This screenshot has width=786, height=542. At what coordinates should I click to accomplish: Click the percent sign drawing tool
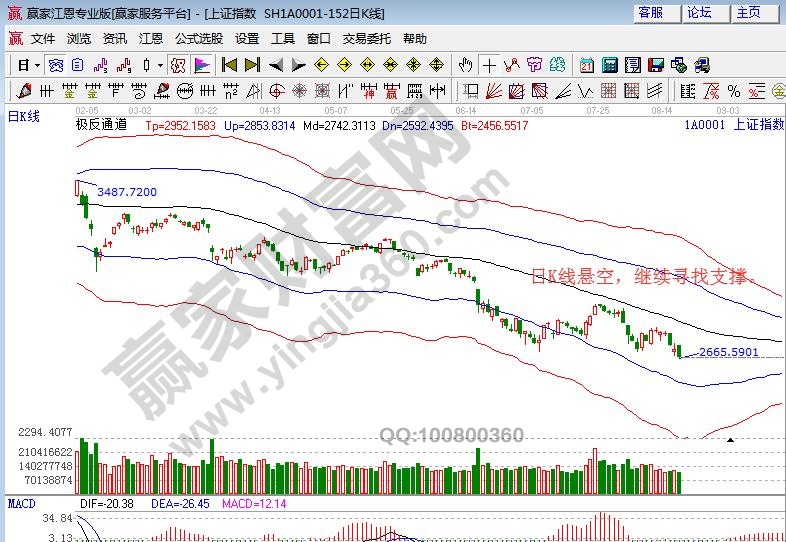[733, 91]
